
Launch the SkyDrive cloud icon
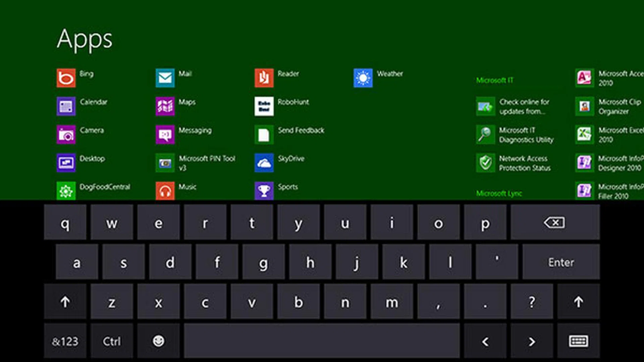(264, 163)
